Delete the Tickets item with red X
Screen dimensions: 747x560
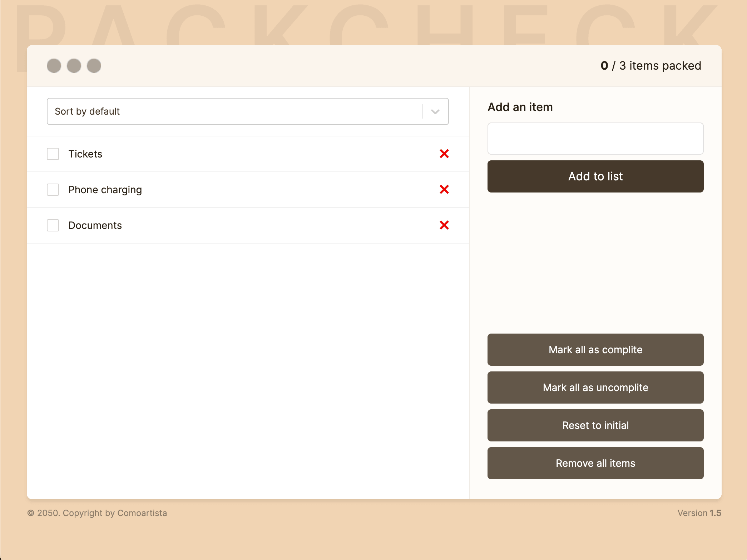click(x=444, y=154)
